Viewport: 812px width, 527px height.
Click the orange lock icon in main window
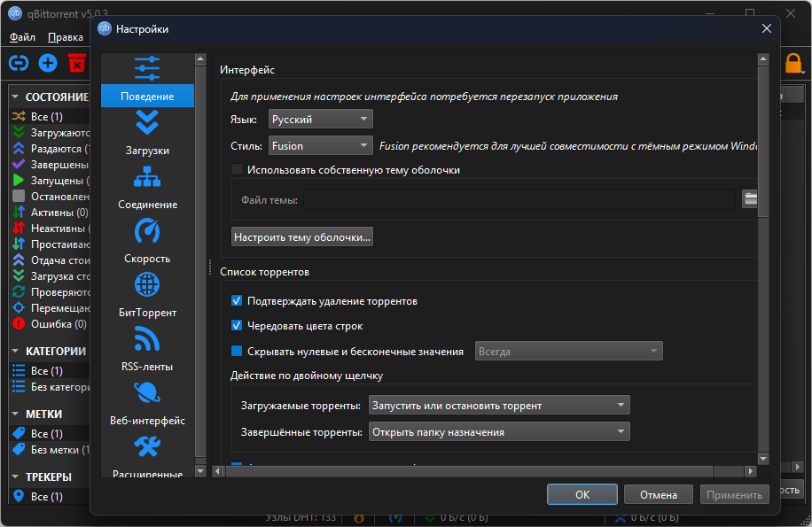(793, 64)
